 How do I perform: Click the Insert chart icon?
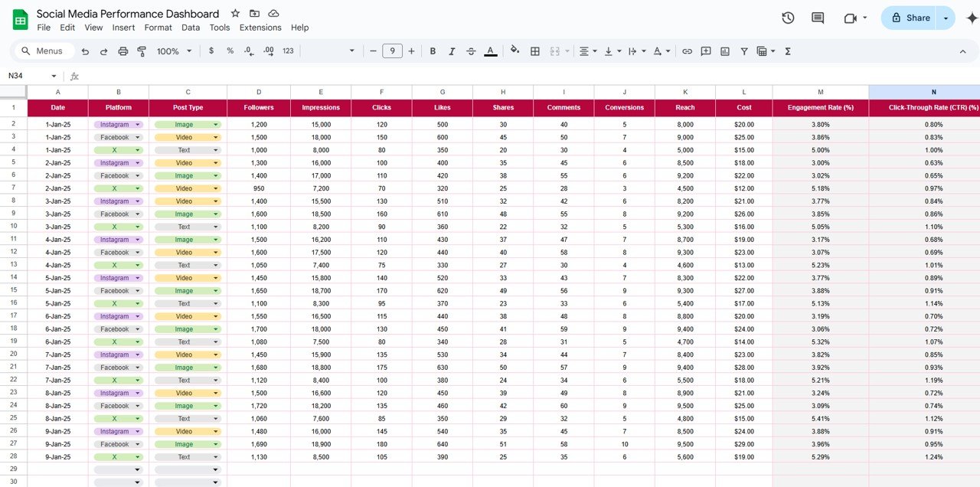[x=725, y=51]
